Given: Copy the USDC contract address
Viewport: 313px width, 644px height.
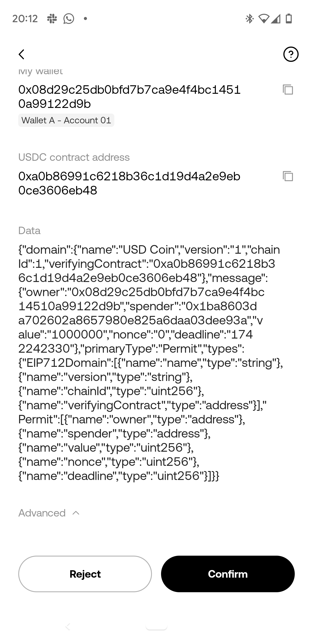Looking at the screenshot, I should coord(288,176).
